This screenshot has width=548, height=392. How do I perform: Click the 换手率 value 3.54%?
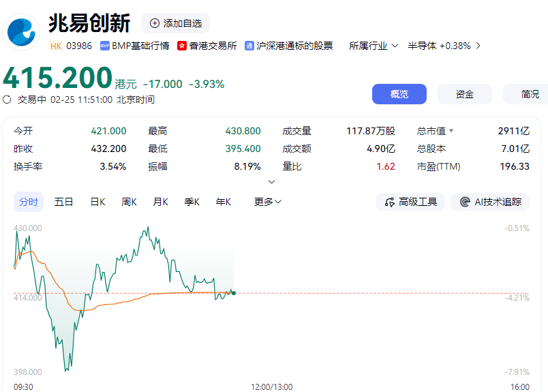pyautogui.click(x=113, y=166)
